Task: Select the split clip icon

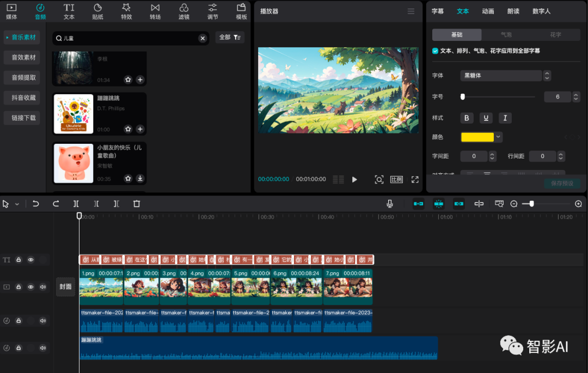Action: click(76, 203)
